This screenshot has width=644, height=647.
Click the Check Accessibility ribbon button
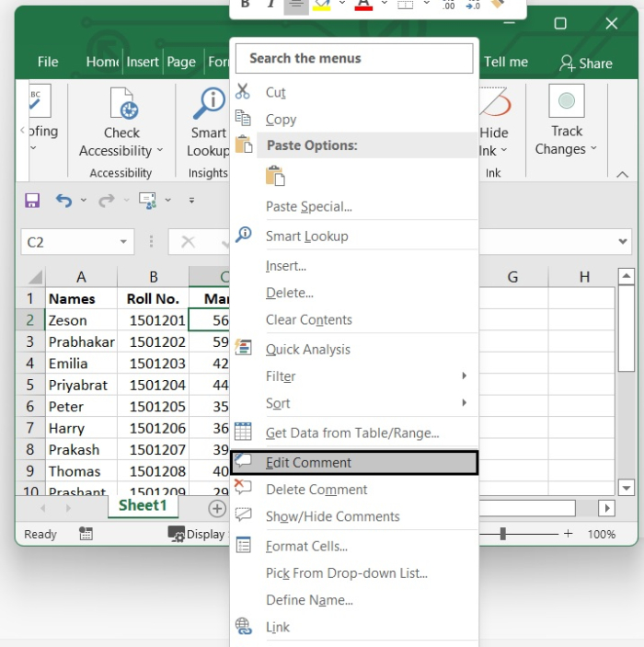121,123
